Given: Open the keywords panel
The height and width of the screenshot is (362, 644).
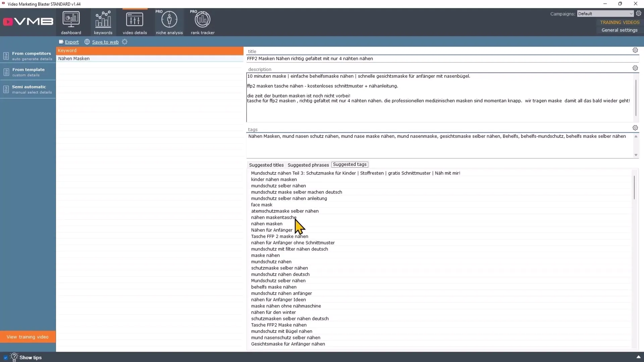Looking at the screenshot, I should click(103, 22).
